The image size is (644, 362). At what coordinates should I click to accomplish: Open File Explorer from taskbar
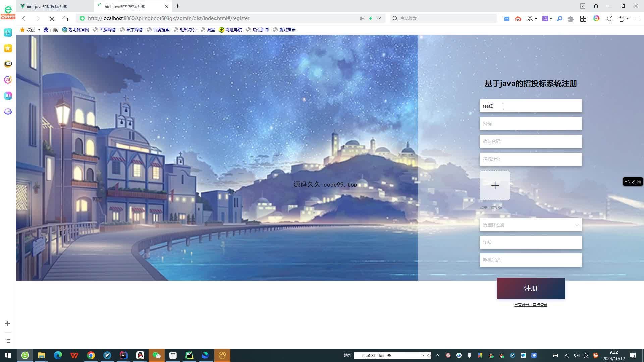click(x=41, y=355)
